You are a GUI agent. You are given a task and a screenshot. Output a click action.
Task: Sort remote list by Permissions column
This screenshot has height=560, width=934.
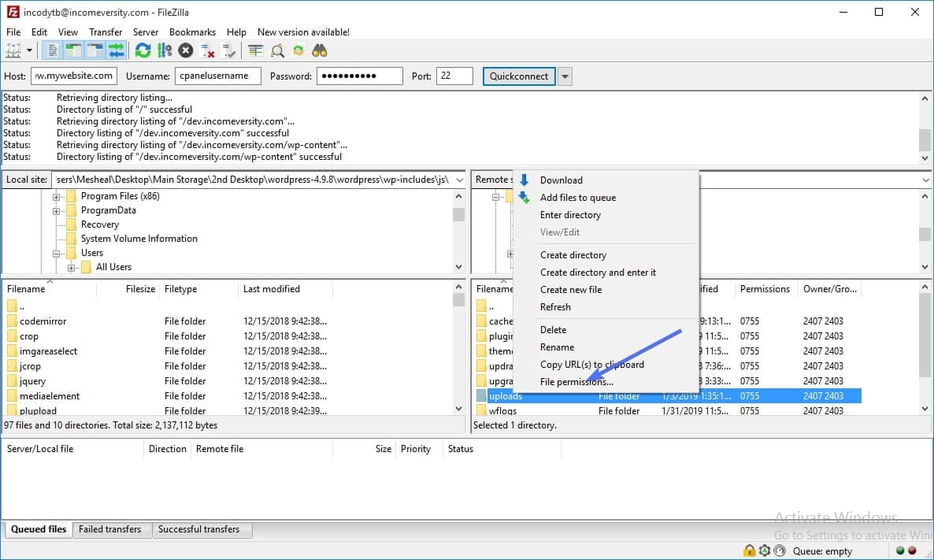[765, 289]
